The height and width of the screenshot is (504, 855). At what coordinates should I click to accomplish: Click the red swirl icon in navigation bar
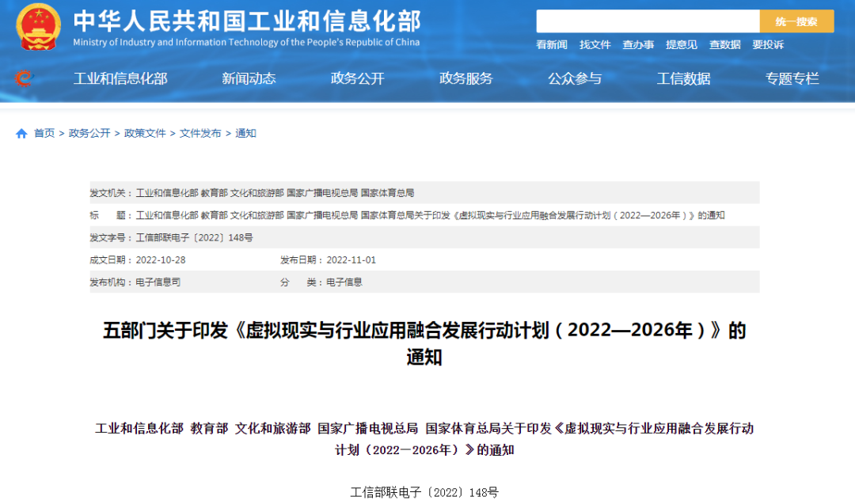pyautogui.click(x=24, y=78)
